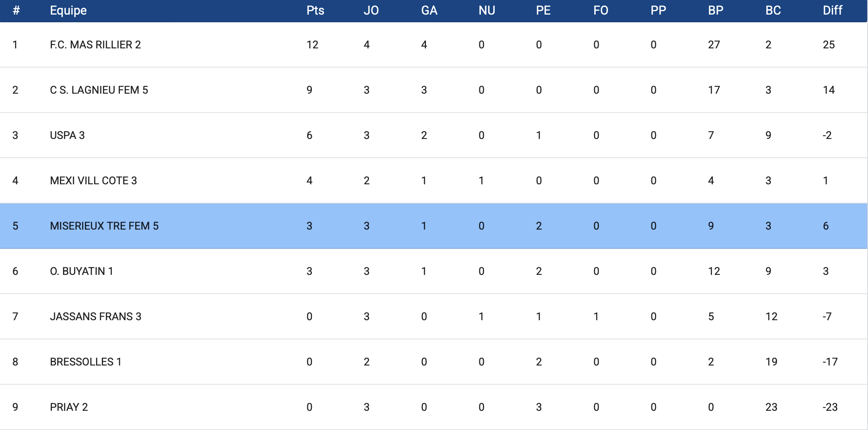The width and height of the screenshot is (868, 430).
Task: Select the USPA 3 team name
Action: pyautogui.click(x=67, y=136)
